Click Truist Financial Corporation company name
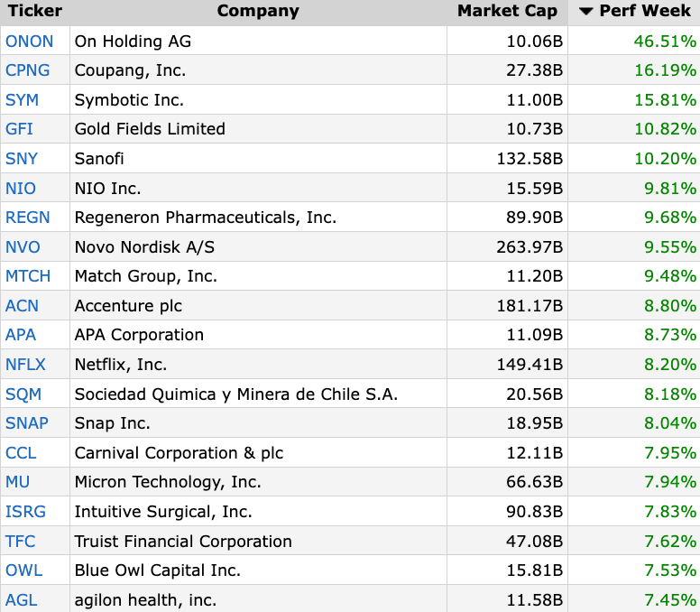This screenshot has height=612, width=700. [x=183, y=541]
